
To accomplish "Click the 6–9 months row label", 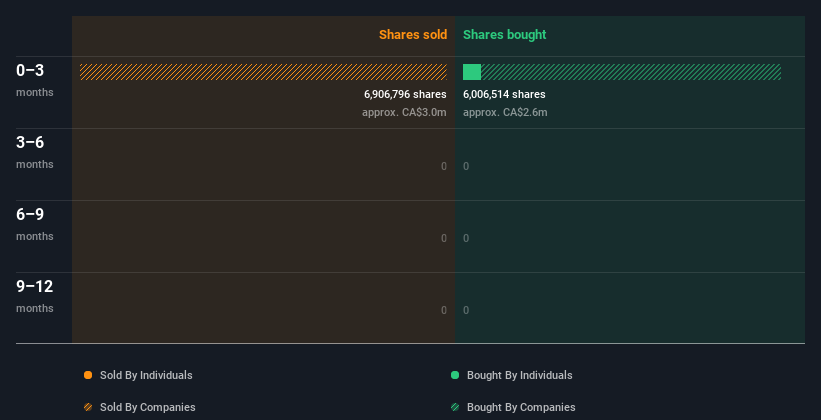I will tap(35, 224).
